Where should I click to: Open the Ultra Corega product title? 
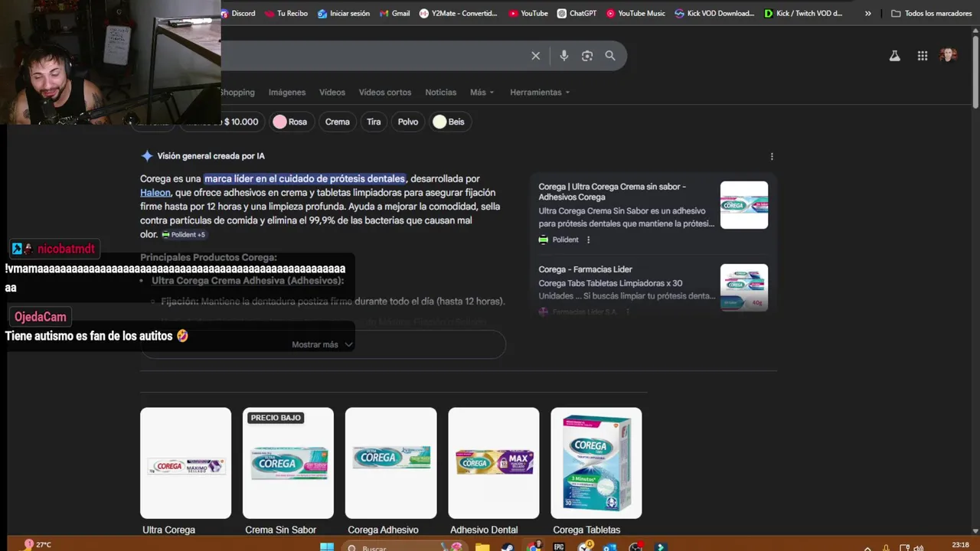[168, 530]
